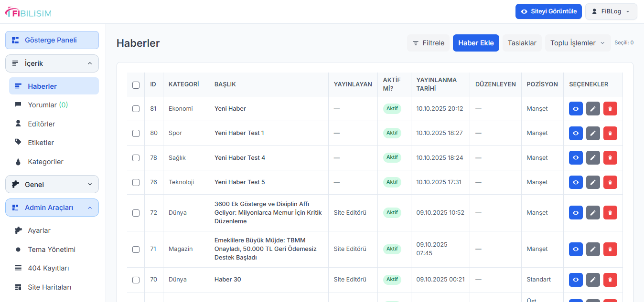Viewport: 644px width, 302px height.
Task: View the 'Haber 30' news item
Action: click(x=576, y=280)
